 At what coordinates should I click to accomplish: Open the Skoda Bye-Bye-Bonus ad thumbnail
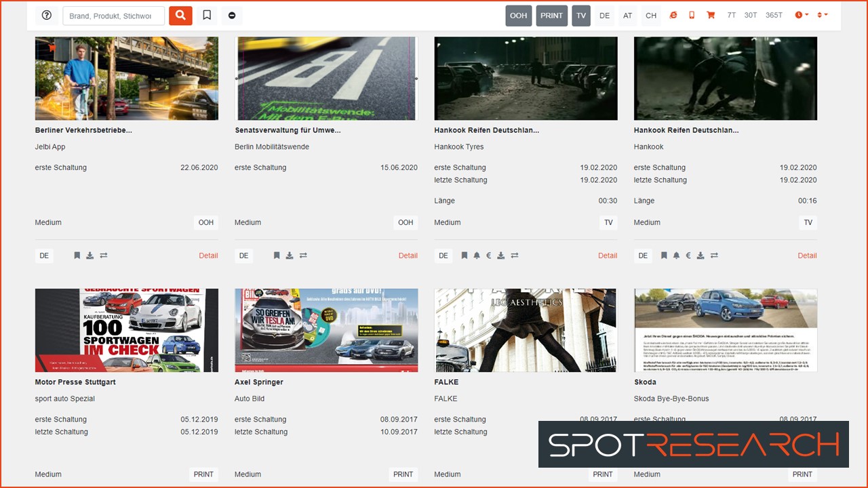726,331
